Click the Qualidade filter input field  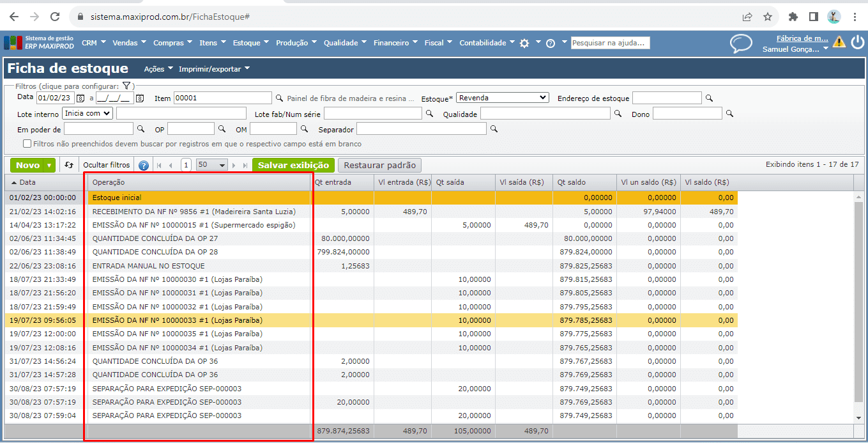(545, 113)
